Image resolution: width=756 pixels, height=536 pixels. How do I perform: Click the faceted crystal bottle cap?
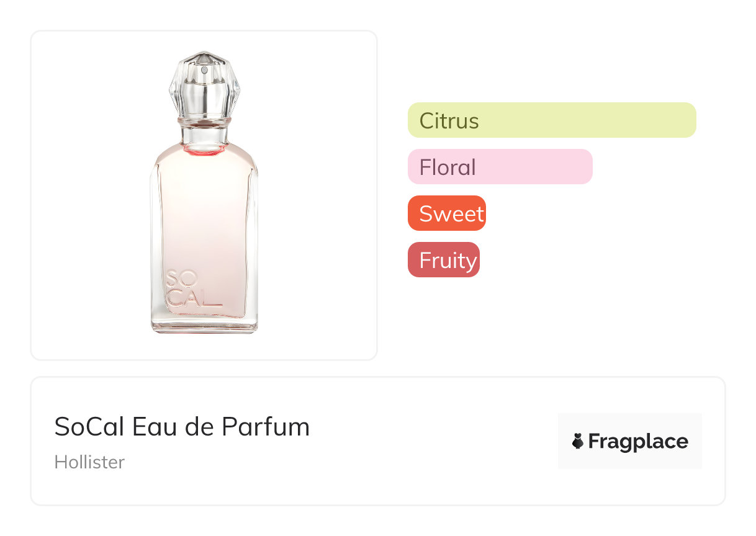click(205, 87)
